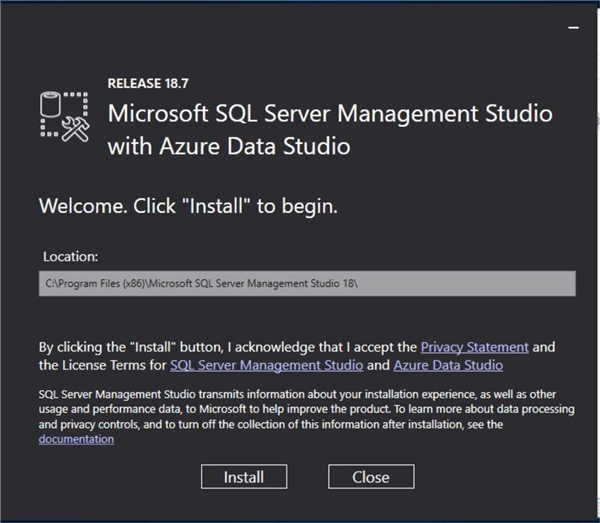The height and width of the screenshot is (523, 600).
Task: Follow the documentation link
Action: [76, 439]
